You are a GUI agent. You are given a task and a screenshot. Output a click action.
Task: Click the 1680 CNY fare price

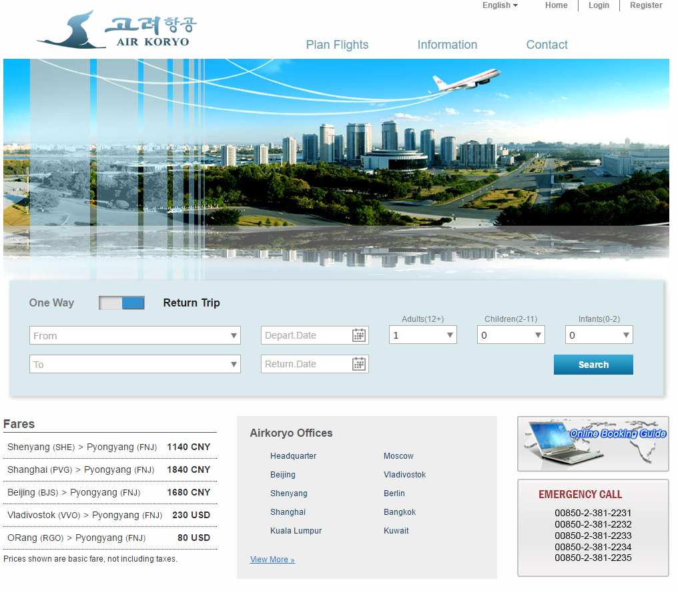point(188,492)
